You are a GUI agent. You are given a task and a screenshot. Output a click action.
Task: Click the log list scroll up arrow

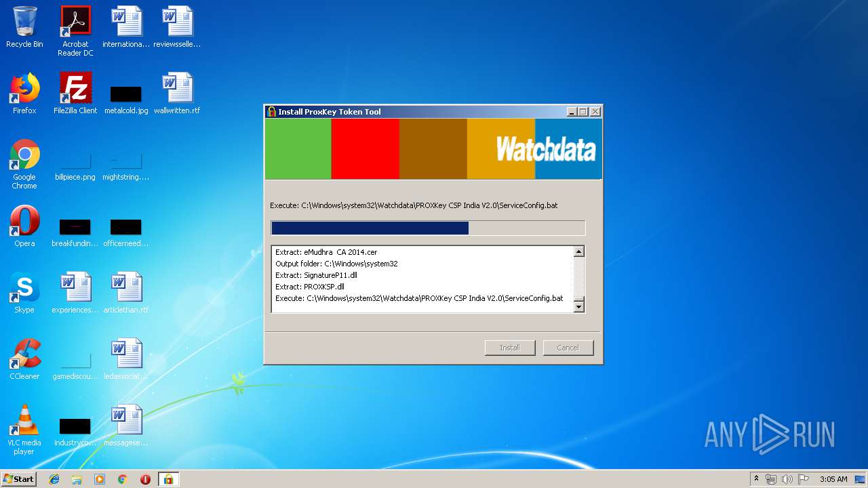coord(578,252)
